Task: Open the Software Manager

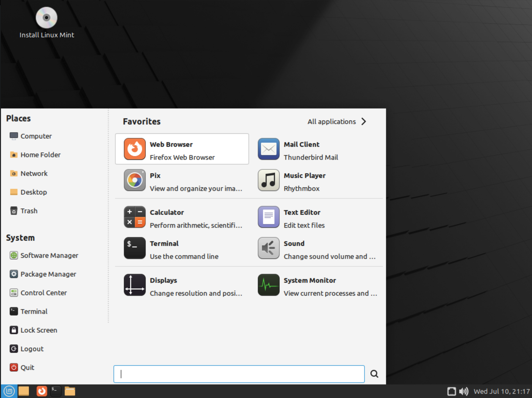Action: (49, 255)
